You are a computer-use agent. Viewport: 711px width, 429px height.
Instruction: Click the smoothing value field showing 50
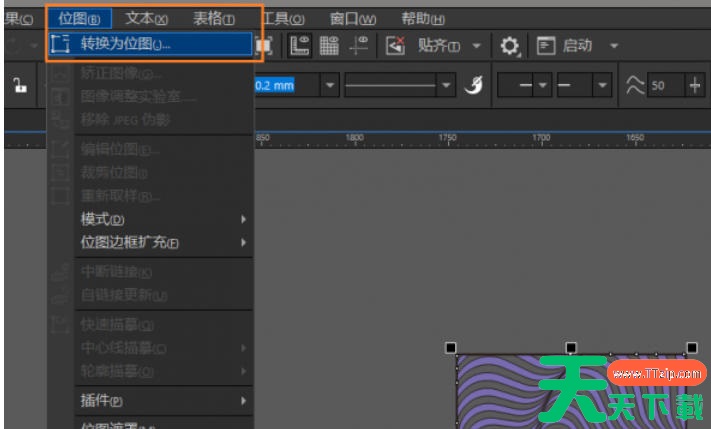point(666,85)
